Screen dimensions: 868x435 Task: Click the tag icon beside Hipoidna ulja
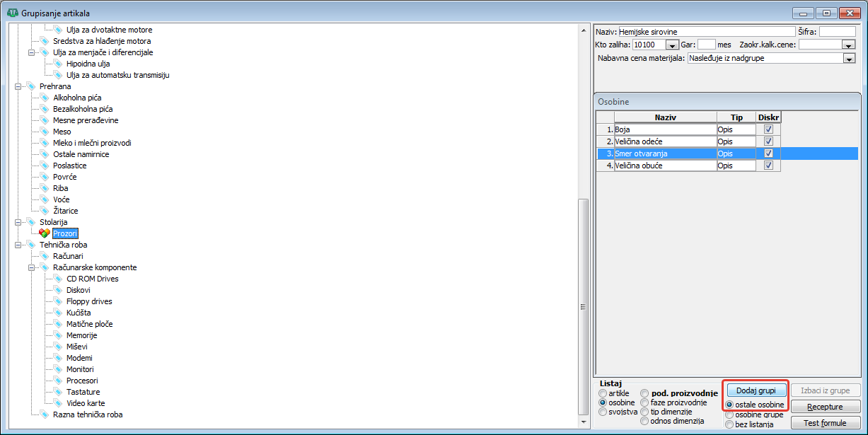point(58,64)
